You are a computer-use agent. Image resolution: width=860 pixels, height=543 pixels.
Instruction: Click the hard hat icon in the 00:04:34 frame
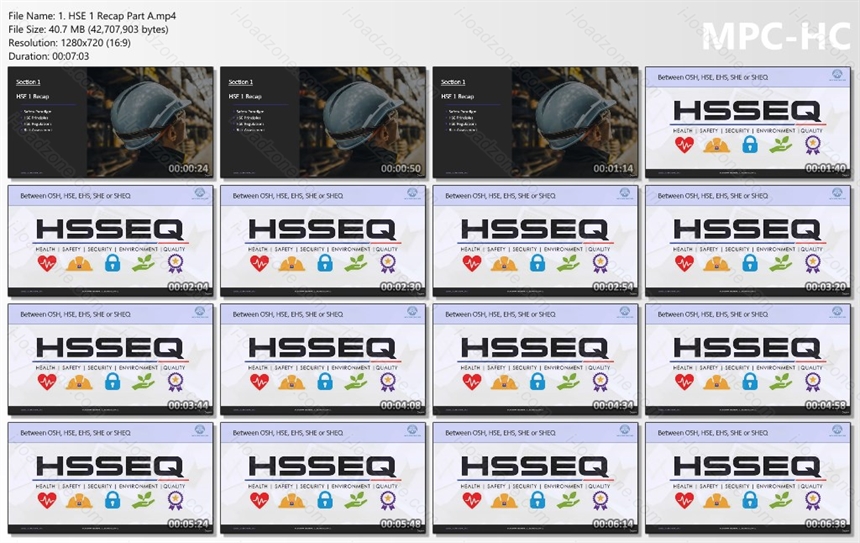tap(504, 382)
